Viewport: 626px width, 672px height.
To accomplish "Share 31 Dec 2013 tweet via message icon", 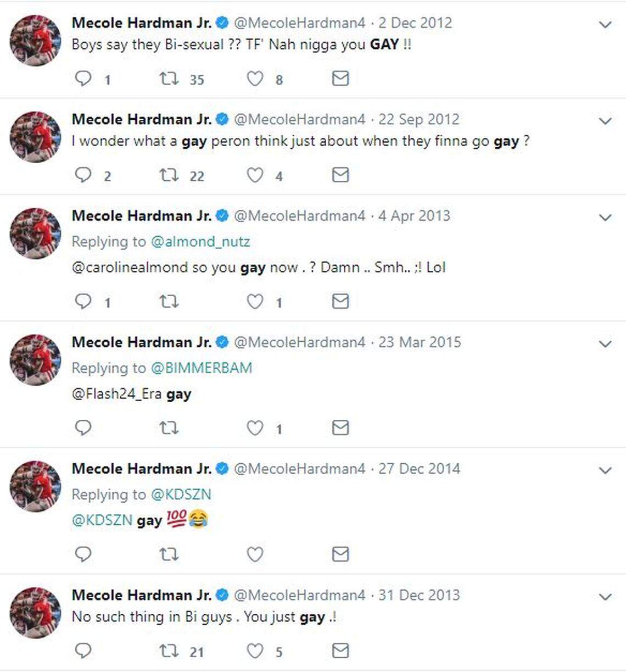I will point(340,651).
